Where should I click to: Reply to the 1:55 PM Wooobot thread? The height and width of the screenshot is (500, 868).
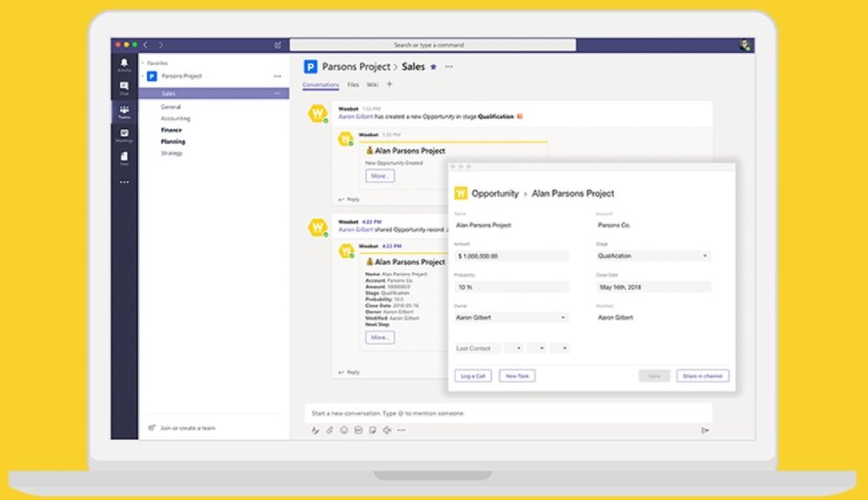coord(349,199)
